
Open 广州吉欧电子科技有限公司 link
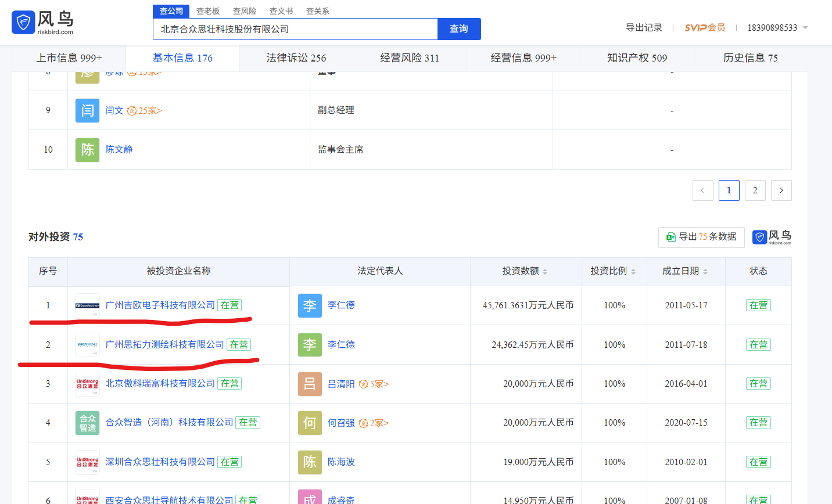click(160, 305)
